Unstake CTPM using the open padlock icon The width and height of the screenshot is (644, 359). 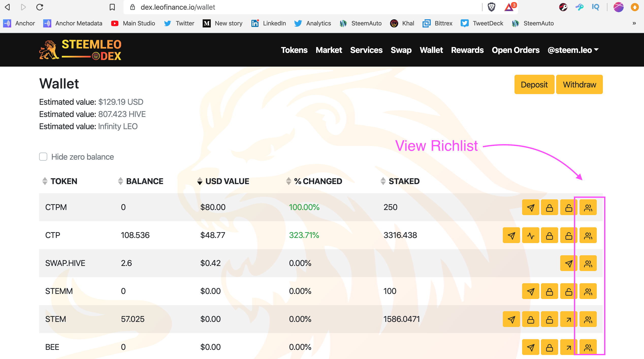click(569, 207)
